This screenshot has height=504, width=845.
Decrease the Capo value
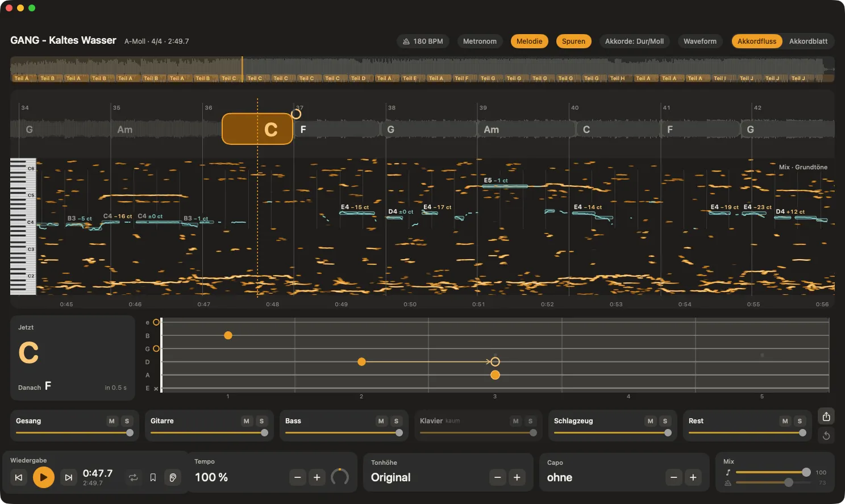click(674, 477)
